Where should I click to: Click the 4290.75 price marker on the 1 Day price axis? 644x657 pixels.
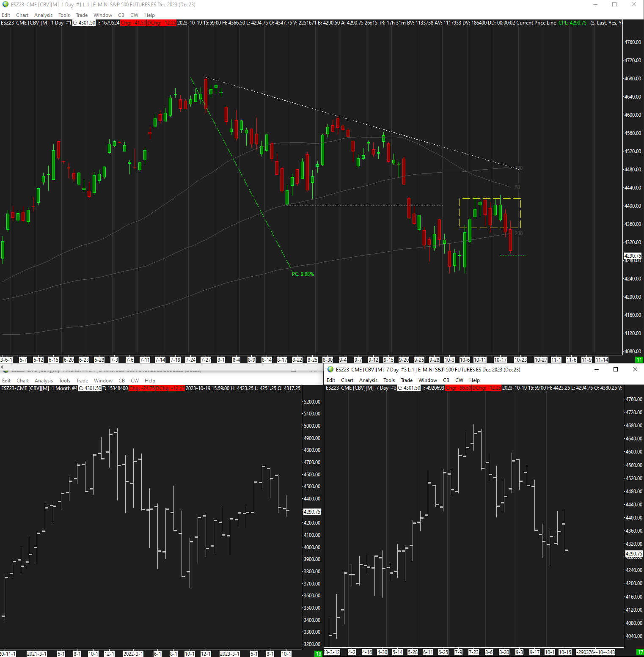click(633, 256)
